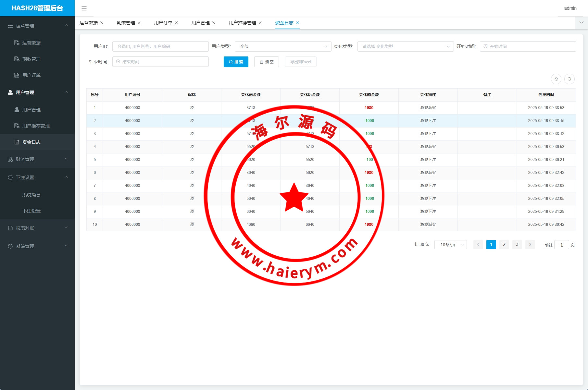The height and width of the screenshot is (390, 588).
Task: Switch to the 用户订单 tab
Action: pos(163,23)
